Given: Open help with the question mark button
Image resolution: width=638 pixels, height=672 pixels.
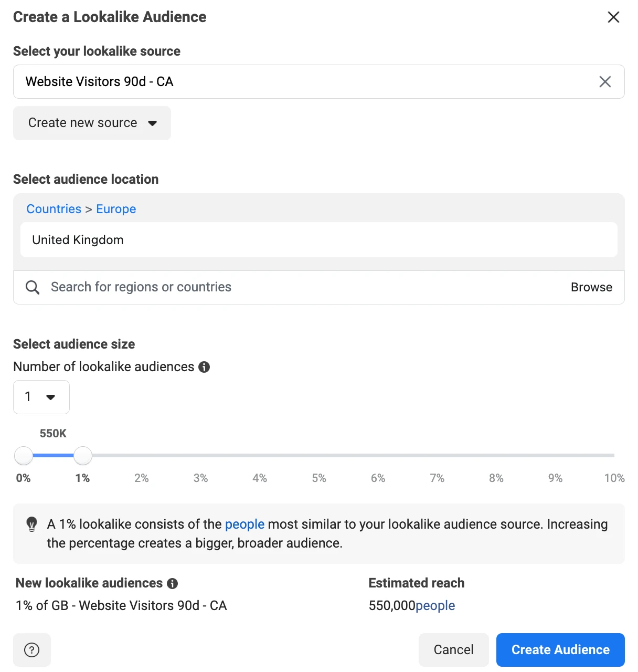Looking at the screenshot, I should tap(32, 650).
